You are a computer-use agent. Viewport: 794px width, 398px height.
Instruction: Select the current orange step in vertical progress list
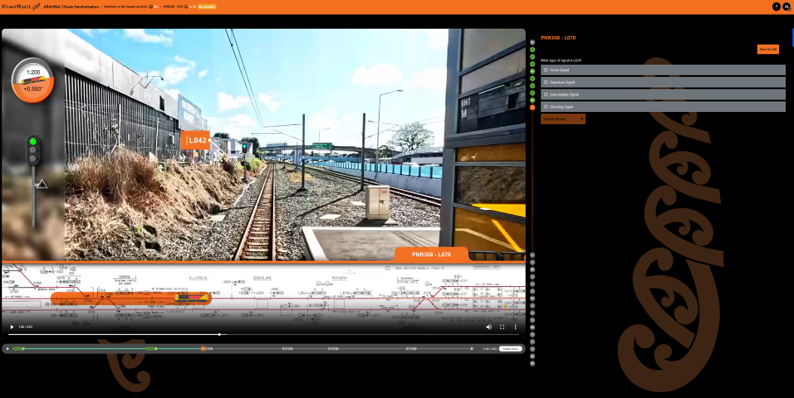pos(532,107)
